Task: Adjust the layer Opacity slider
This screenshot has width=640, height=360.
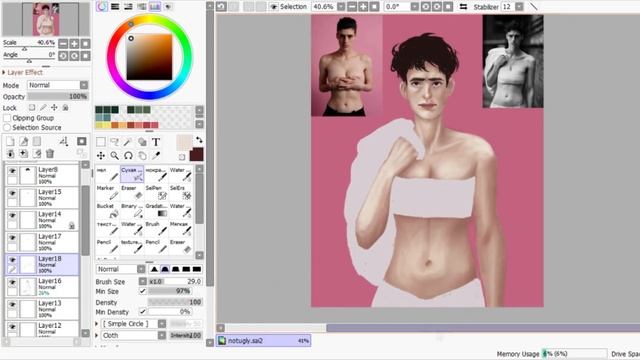Action: click(x=58, y=97)
